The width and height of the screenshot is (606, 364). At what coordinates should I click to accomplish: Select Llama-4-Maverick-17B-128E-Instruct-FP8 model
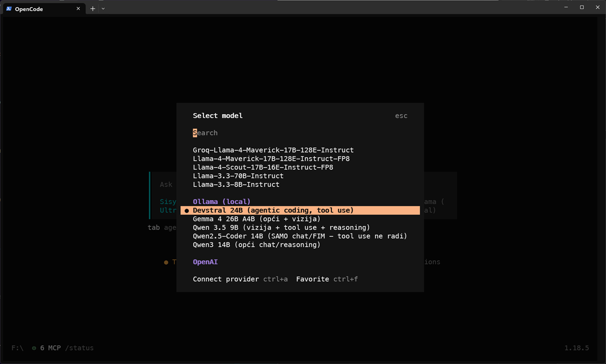coord(271,159)
